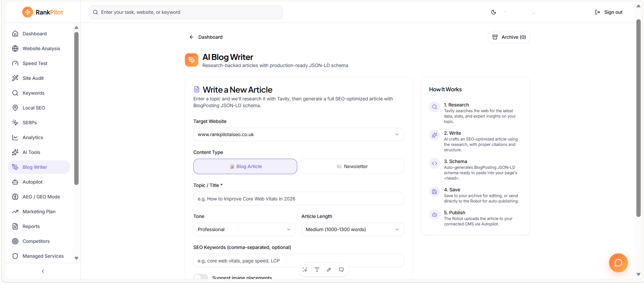Choose the Blog Article content type
Screen dimensions: 644x284
click(x=245, y=166)
